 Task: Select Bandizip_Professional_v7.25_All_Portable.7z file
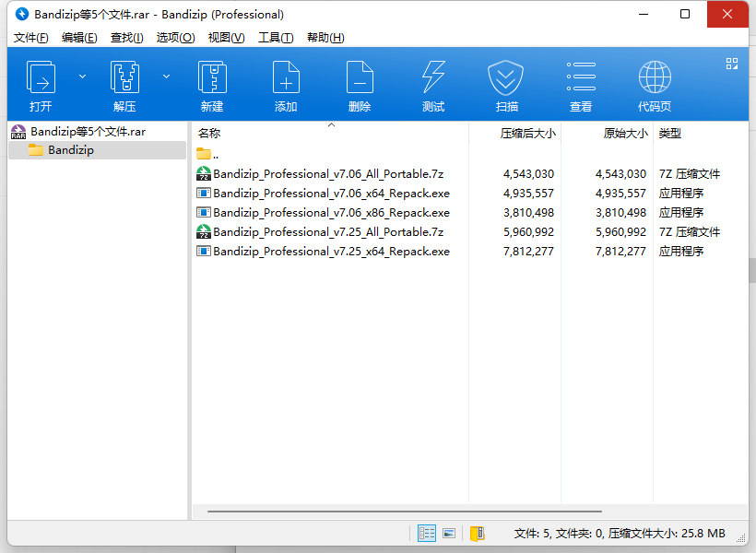(328, 232)
